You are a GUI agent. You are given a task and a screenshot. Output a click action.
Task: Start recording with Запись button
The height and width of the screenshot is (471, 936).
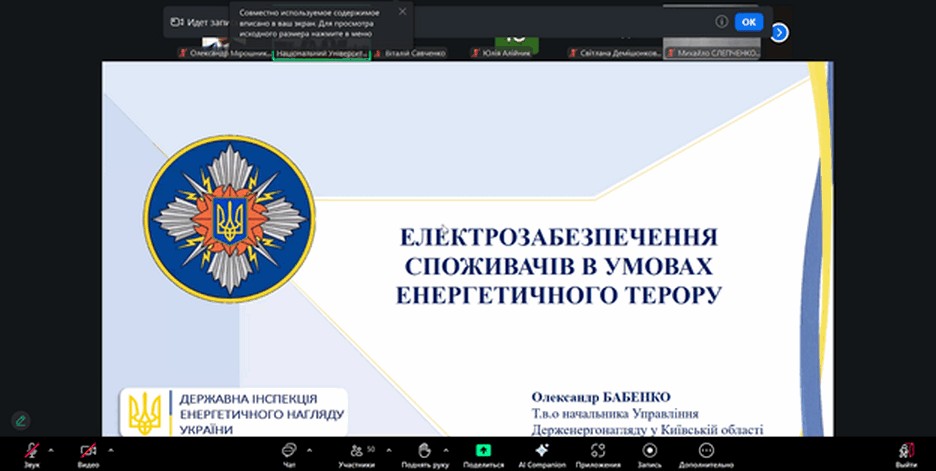pyautogui.click(x=650, y=453)
